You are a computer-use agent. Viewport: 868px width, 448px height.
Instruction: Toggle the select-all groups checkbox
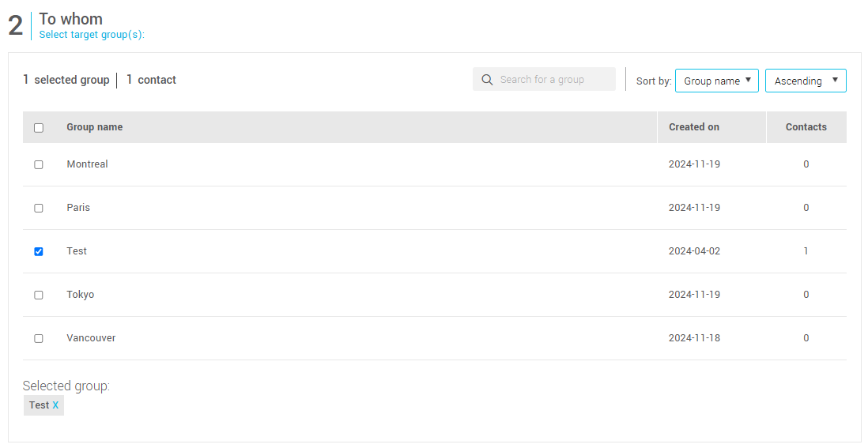pyautogui.click(x=39, y=128)
